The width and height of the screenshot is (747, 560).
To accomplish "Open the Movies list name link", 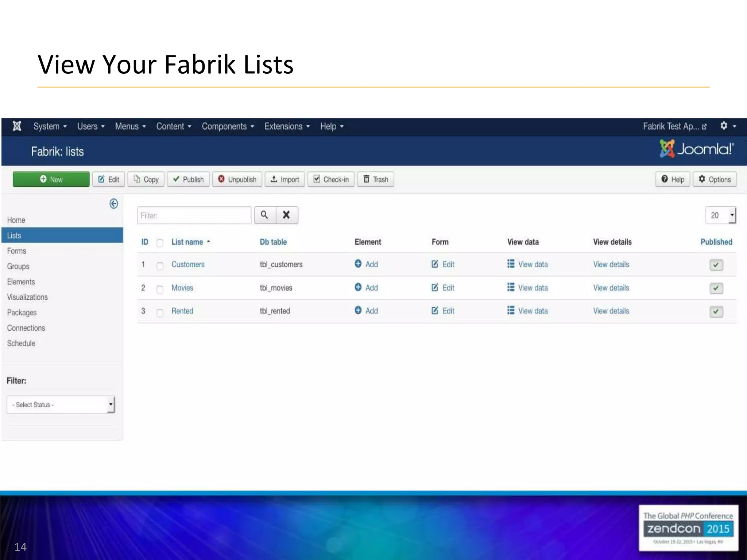I will tap(182, 288).
